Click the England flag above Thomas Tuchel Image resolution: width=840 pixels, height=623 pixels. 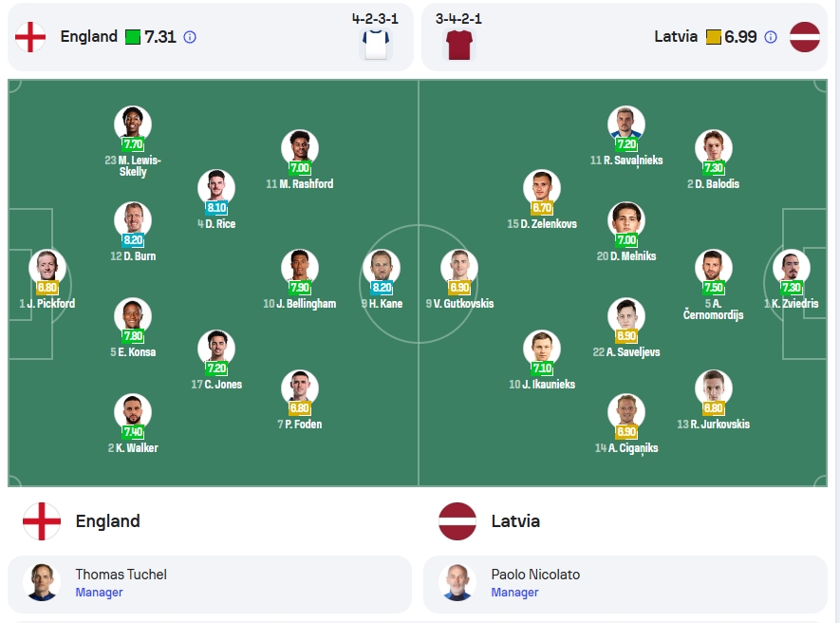click(x=42, y=521)
